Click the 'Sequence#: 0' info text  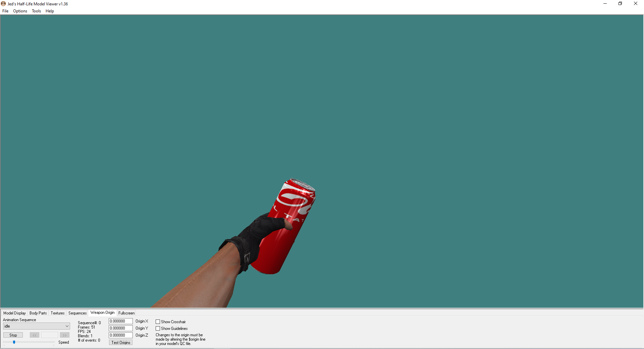coord(89,323)
